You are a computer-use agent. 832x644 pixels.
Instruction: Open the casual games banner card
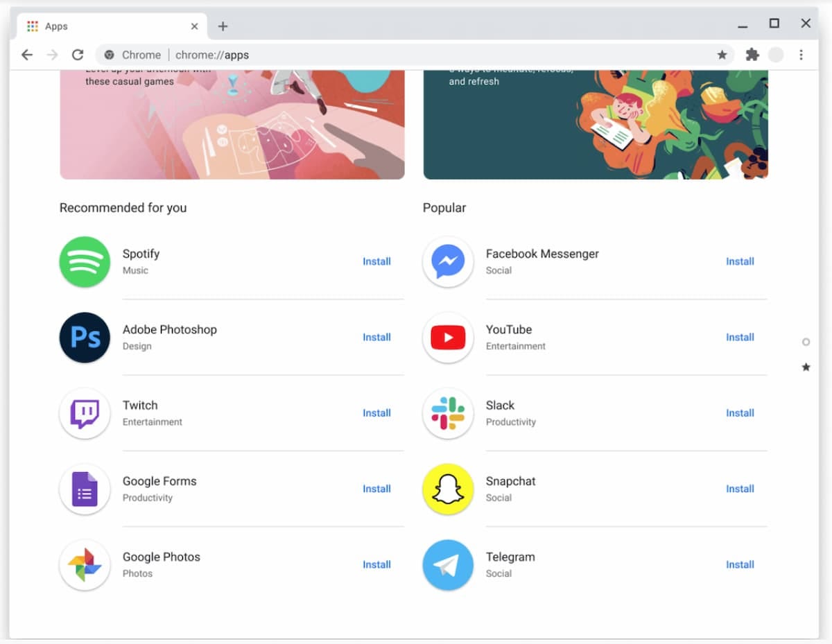coord(232,125)
